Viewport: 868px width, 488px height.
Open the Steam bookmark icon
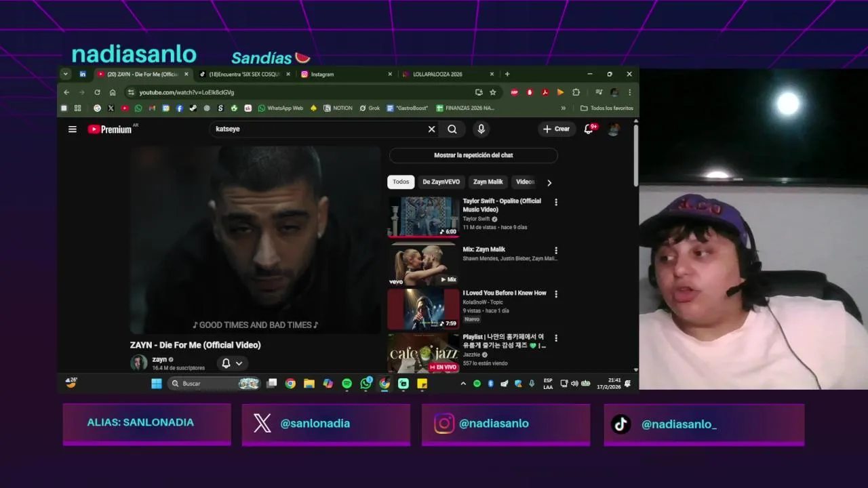[x=193, y=108]
